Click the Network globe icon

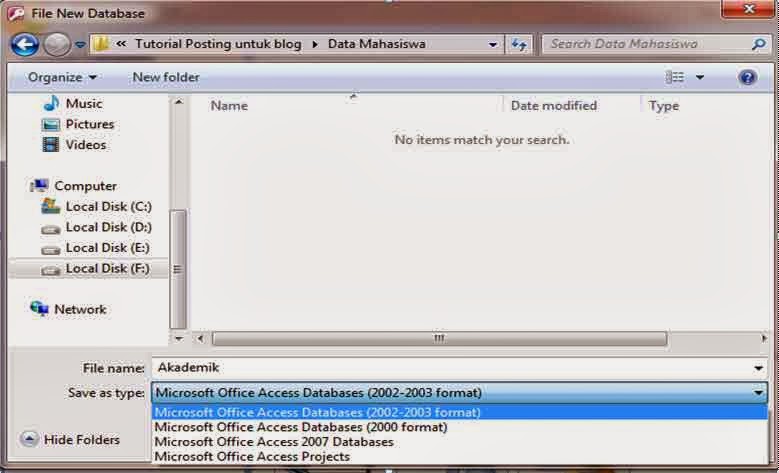click(x=39, y=308)
